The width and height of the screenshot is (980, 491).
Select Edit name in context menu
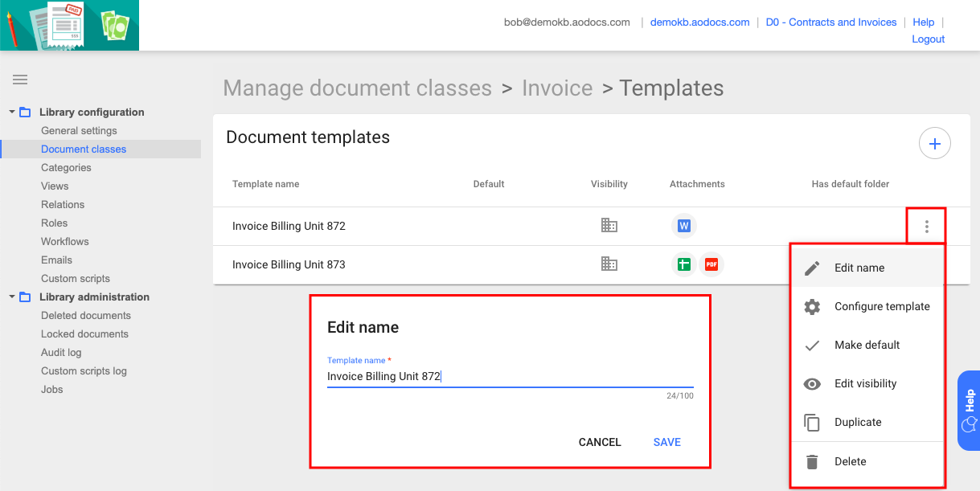pos(867,268)
